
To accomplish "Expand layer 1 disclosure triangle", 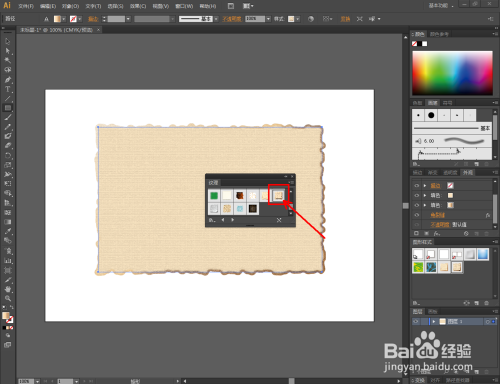I will coord(434,321).
